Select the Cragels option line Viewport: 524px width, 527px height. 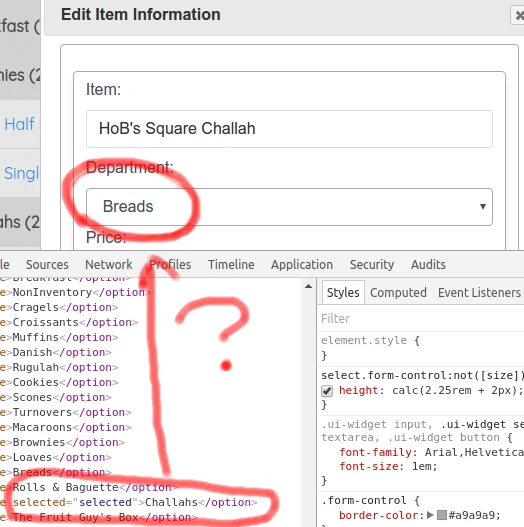coord(59,307)
